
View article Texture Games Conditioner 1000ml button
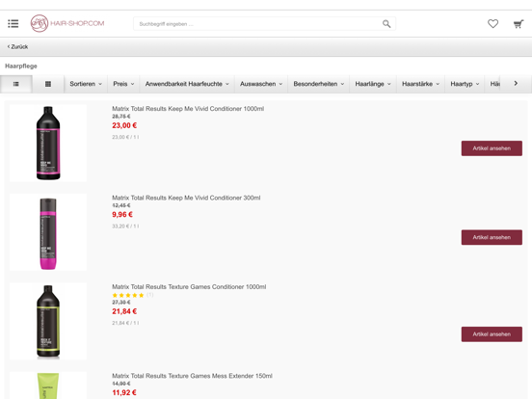click(492, 334)
